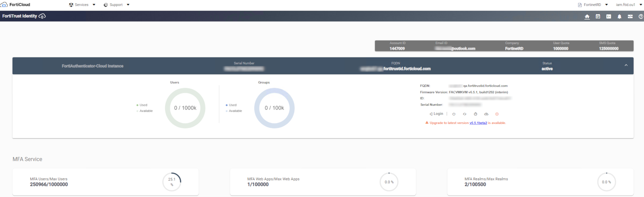Click the Groups 0 / 100k donut chart
The height and width of the screenshot is (197, 644).
(x=274, y=108)
